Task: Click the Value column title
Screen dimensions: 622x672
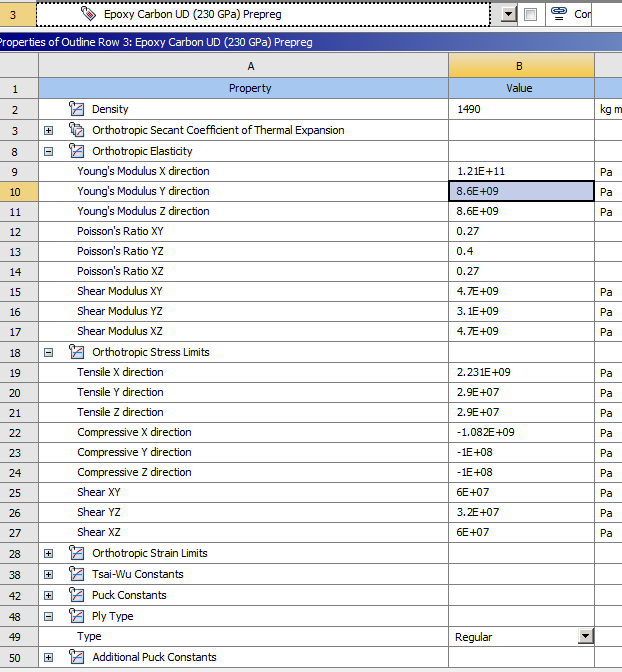Action: tap(521, 88)
